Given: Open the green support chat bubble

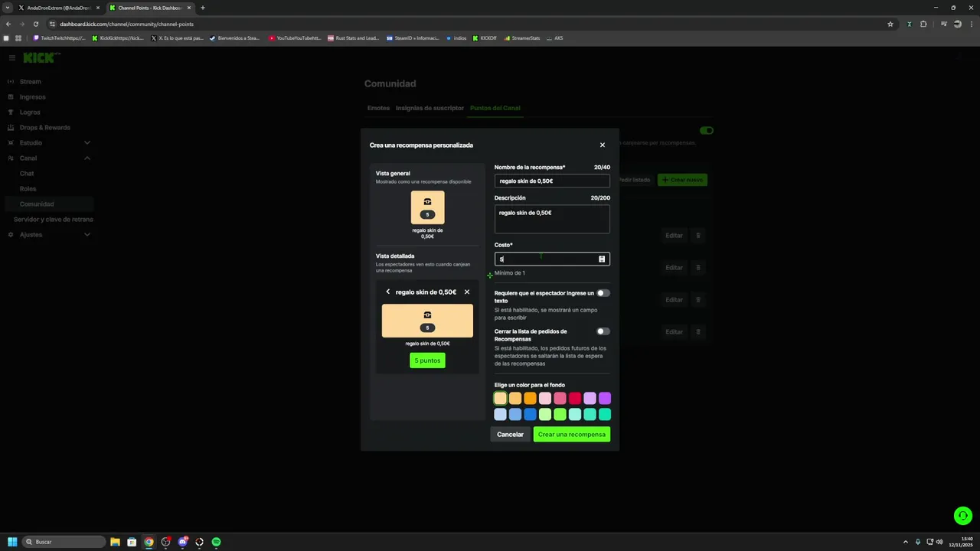Looking at the screenshot, I should [x=963, y=516].
